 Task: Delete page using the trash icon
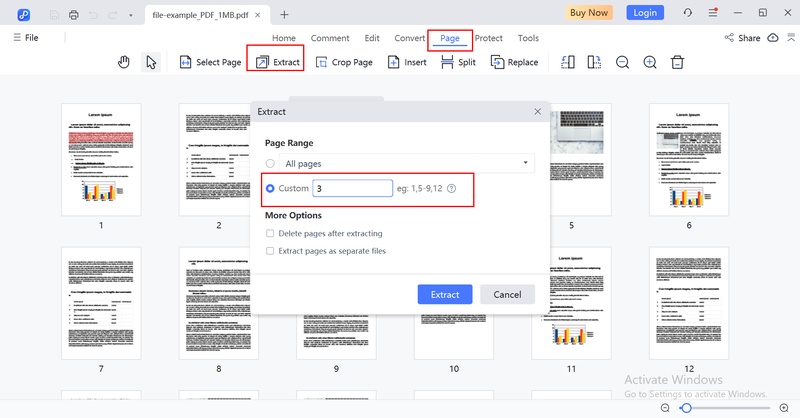coord(677,62)
